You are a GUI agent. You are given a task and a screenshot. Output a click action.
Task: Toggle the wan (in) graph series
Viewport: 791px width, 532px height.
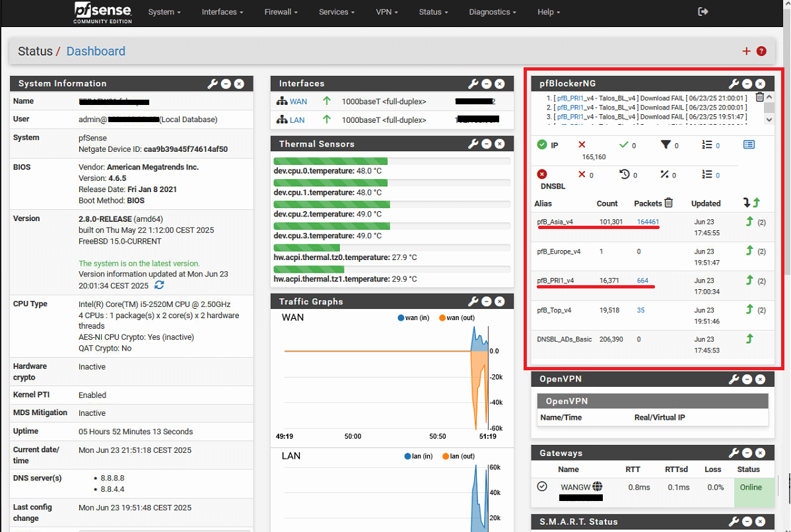[x=413, y=317]
